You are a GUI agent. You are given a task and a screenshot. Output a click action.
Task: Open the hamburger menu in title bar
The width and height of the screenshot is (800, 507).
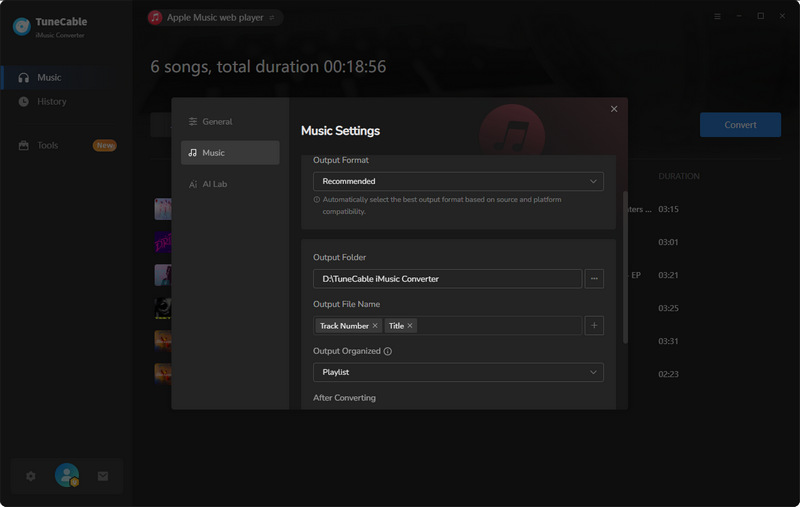click(717, 16)
